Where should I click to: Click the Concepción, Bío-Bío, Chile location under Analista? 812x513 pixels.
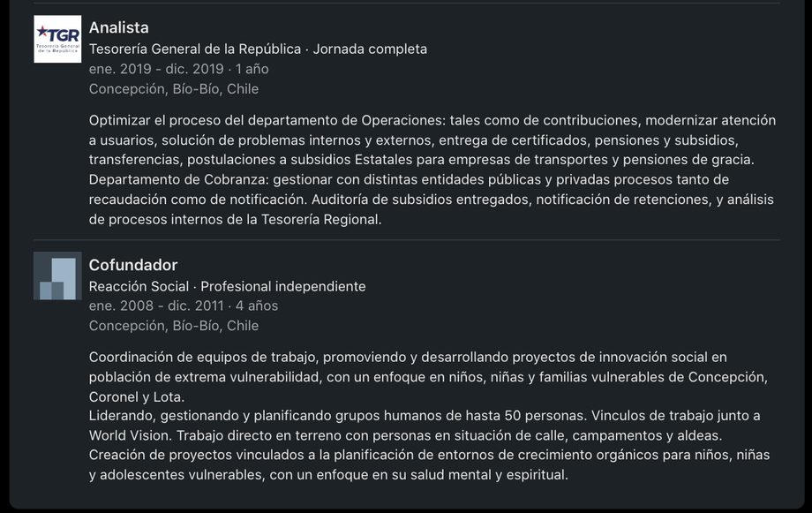(x=174, y=88)
